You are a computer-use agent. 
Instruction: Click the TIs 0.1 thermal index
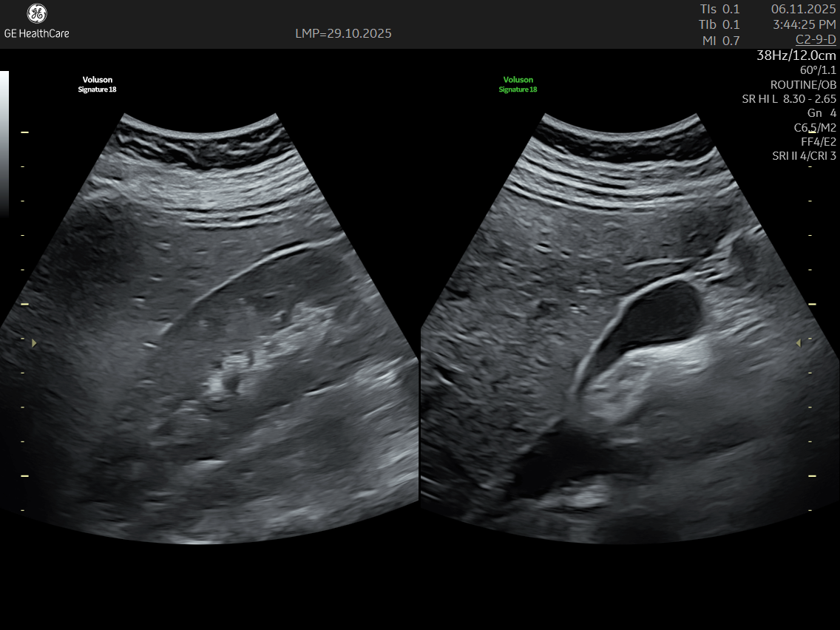pyautogui.click(x=719, y=9)
